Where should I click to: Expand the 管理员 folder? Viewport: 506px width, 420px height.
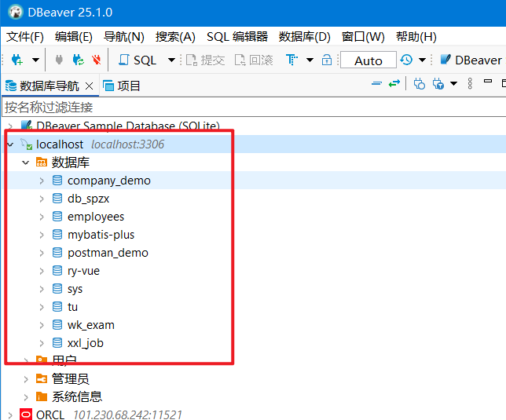click(x=26, y=379)
